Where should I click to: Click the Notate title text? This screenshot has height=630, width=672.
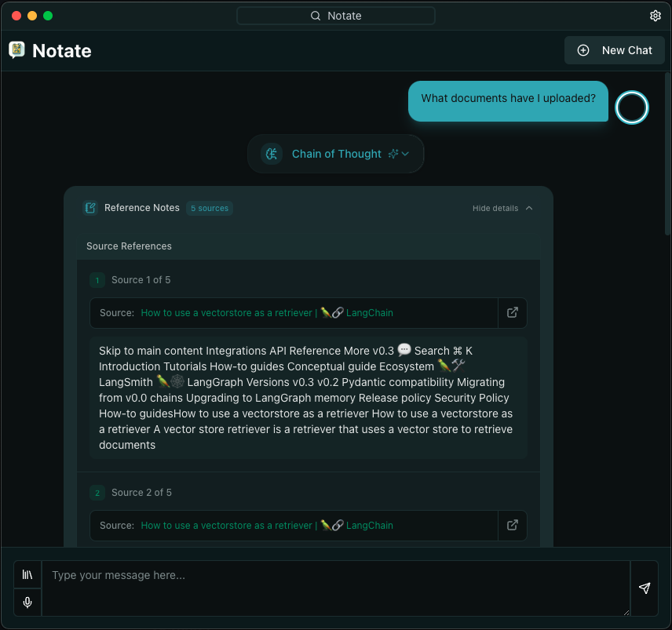click(62, 50)
